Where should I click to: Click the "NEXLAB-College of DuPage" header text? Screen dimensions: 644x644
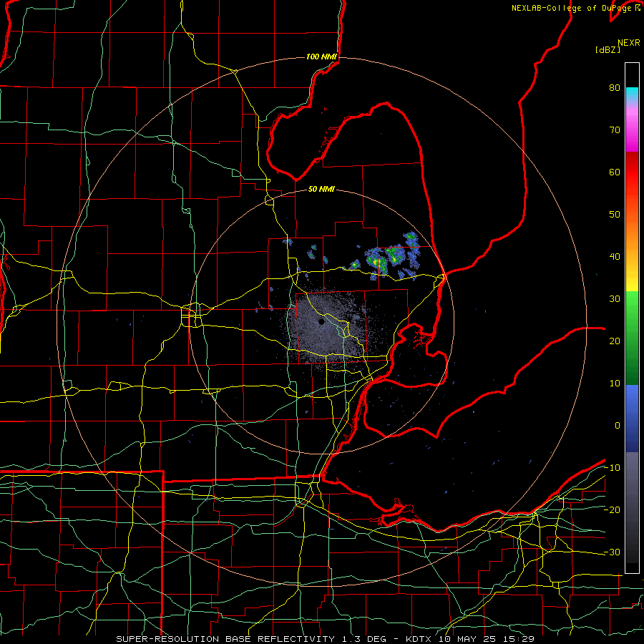[572, 8]
